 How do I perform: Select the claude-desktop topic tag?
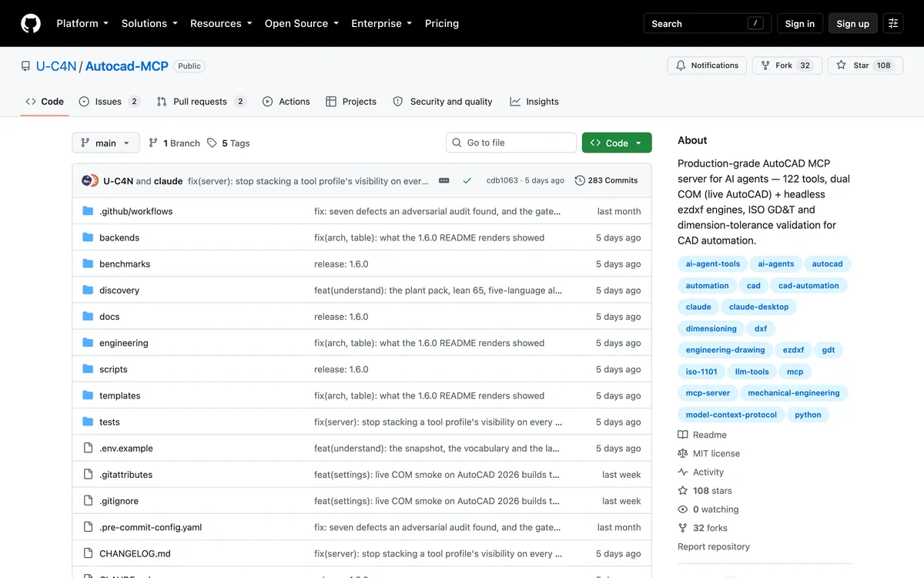coord(758,307)
